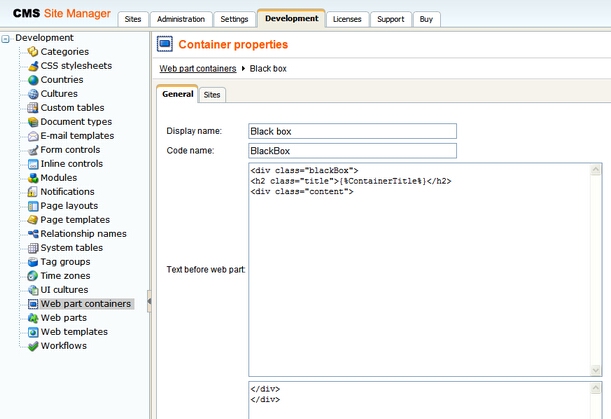
Task: Click the Code name input field
Action: coord(352,151)
